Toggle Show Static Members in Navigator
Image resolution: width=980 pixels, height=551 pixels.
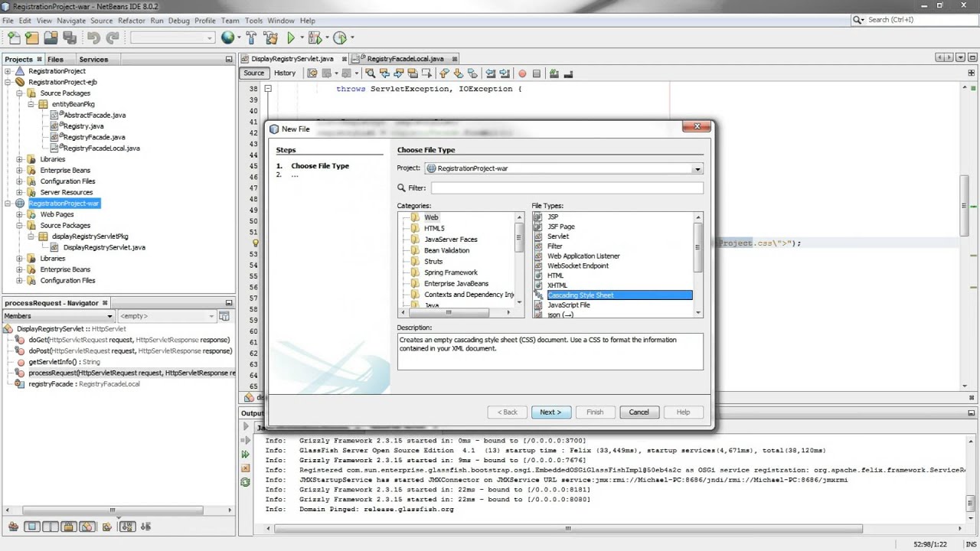(x=50, y=527)
